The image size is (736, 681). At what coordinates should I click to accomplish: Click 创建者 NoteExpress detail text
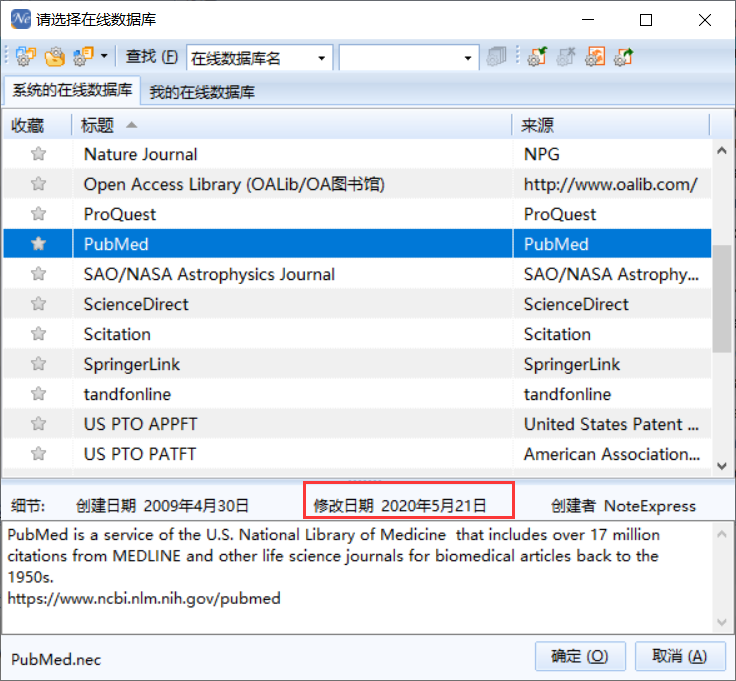pos(623,506)
